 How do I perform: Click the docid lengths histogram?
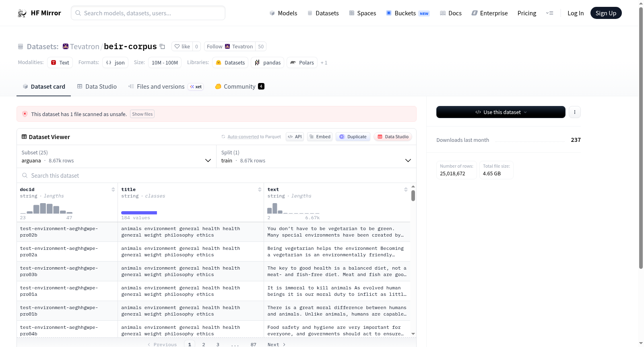[46, 208]
